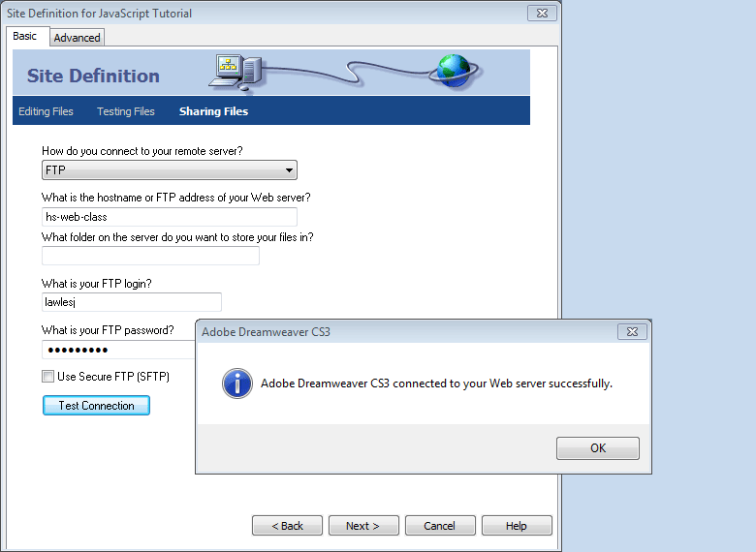This screenshot has height=552, width=756.
Task: Click the Next > button
Action: [362, 526]
